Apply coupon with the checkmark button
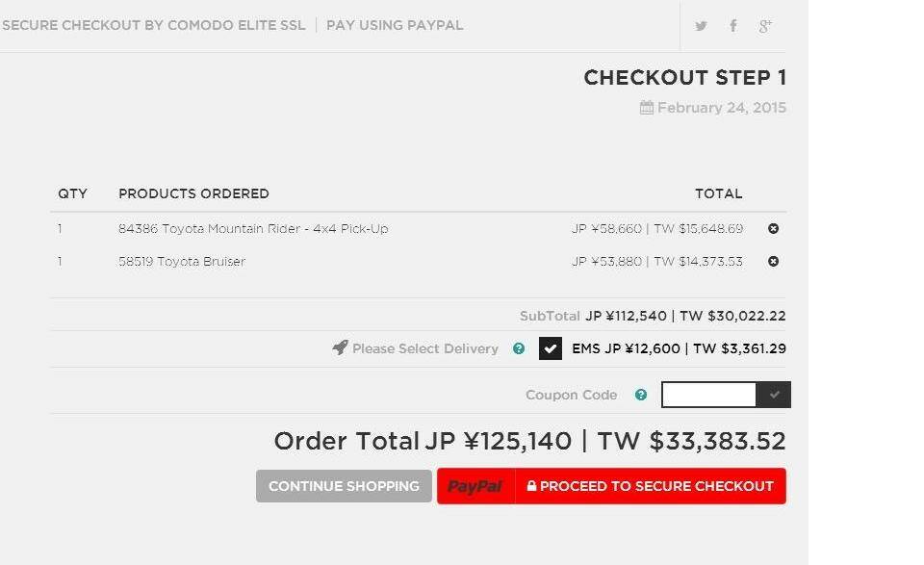Image resolution: width=924 pixels, height=565 pixels. [774, 395]
